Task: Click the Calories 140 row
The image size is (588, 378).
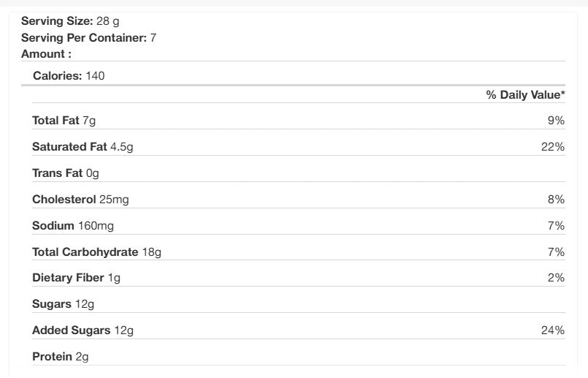Action: [69, 75]
